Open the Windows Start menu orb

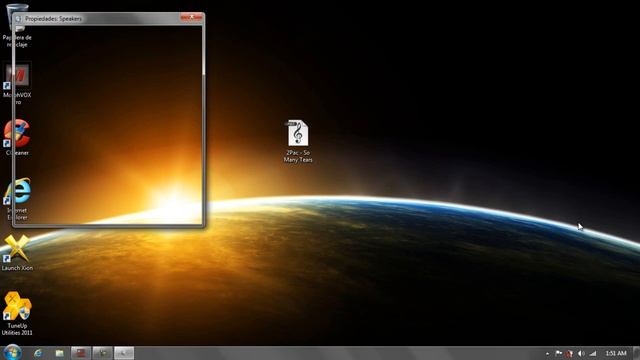tap(12, 353)
